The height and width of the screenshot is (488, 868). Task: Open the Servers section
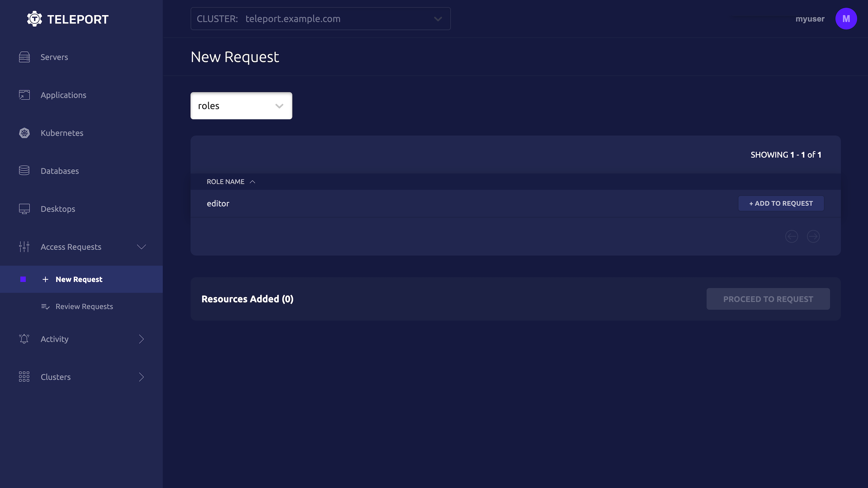tap(54, 57)
